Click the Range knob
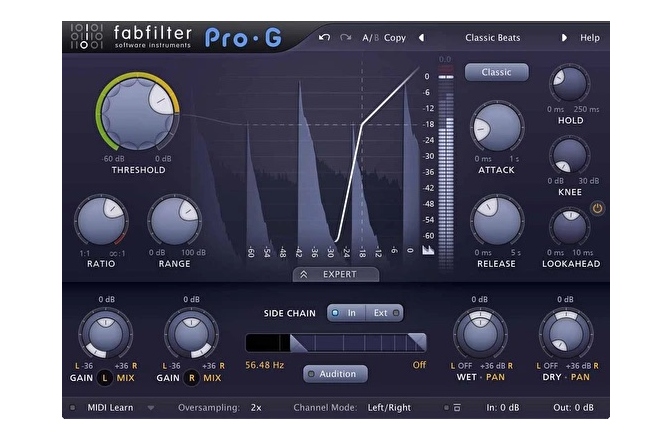 click(x=174, y=221)
